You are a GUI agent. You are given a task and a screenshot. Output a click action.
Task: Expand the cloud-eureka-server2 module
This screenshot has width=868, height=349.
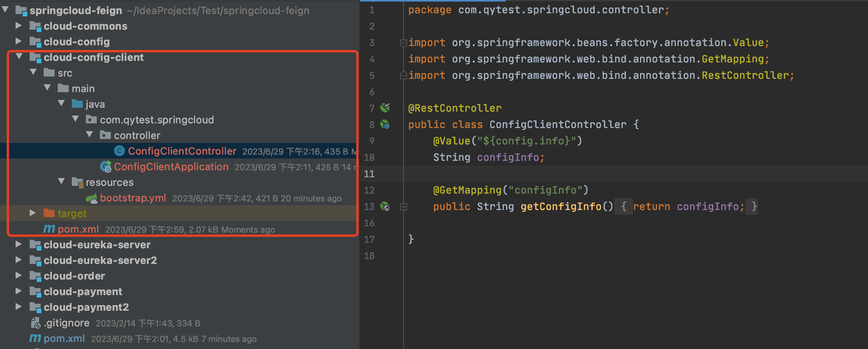tap(18, 260)
